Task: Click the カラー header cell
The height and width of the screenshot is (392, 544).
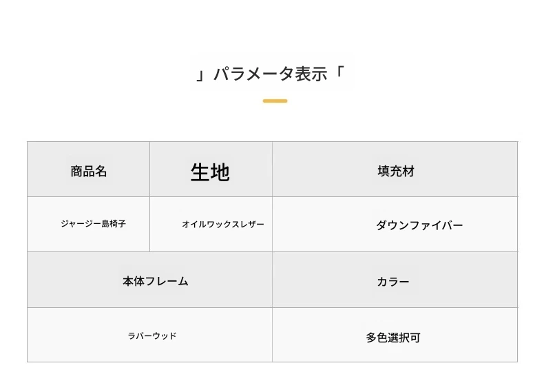Action: pos(393,282)
